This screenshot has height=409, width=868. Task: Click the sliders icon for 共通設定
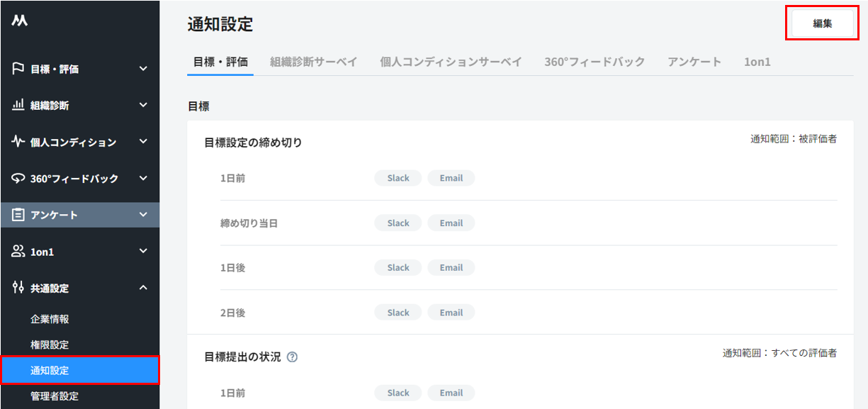[18, 288]
